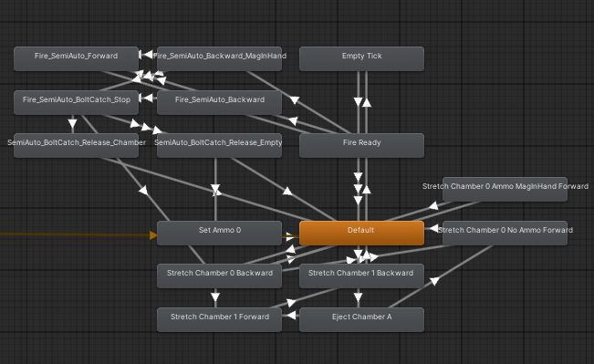Click transition arrow between Stretch Chamber 0 Backward and 1 Forward
The image size is (594, 364).
pyautogui.click(x=215, y=297)
